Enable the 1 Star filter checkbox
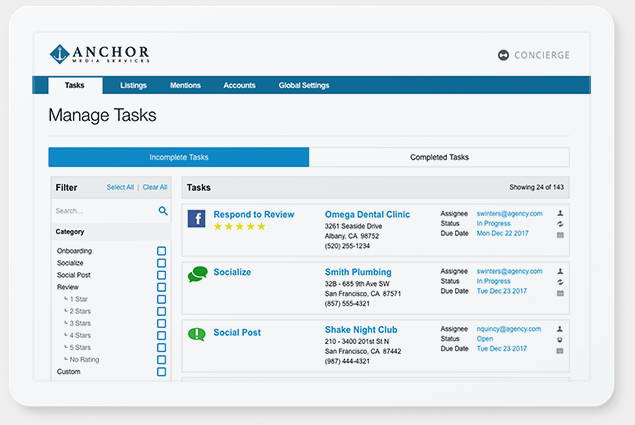This screenshot has width=635, height=425. [161, 299]
